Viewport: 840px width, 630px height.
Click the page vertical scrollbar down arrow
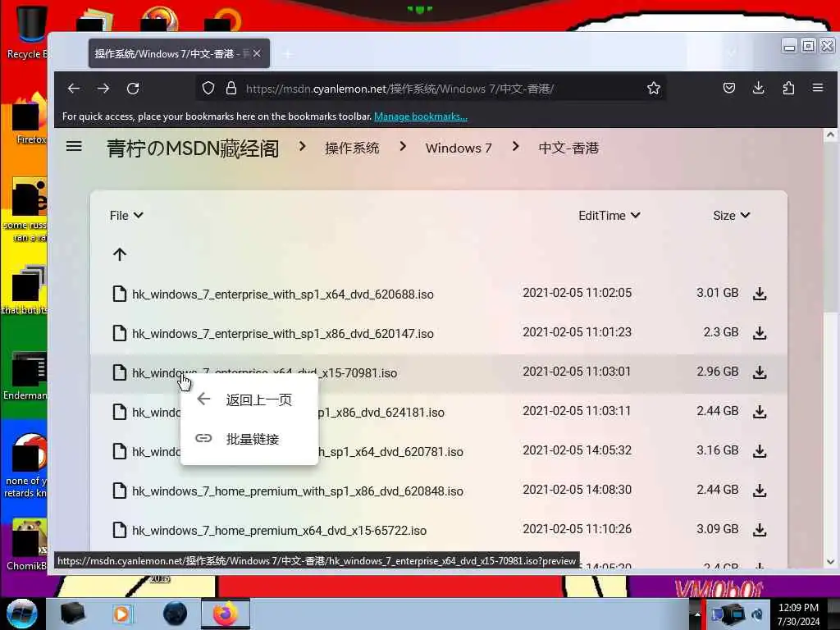tap(830, 562)
